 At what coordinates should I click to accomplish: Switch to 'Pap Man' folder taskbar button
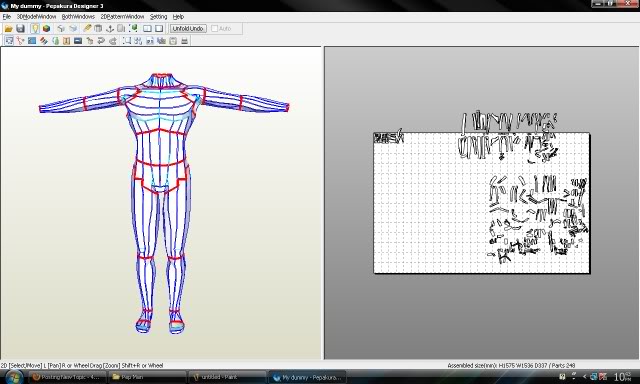148,377
